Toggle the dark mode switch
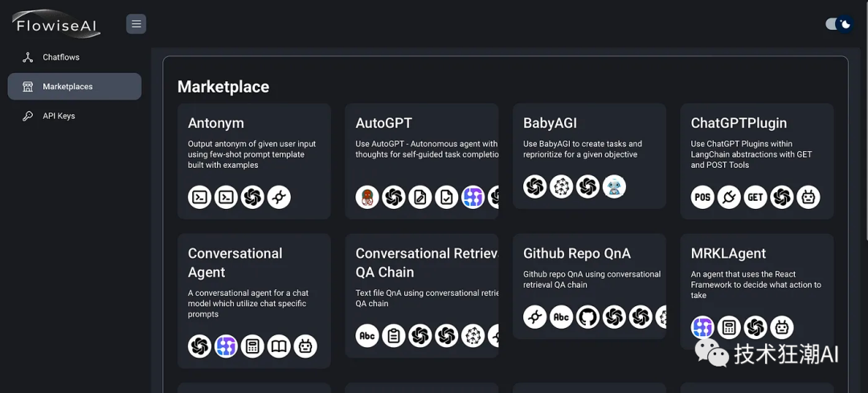 point(839,24)
